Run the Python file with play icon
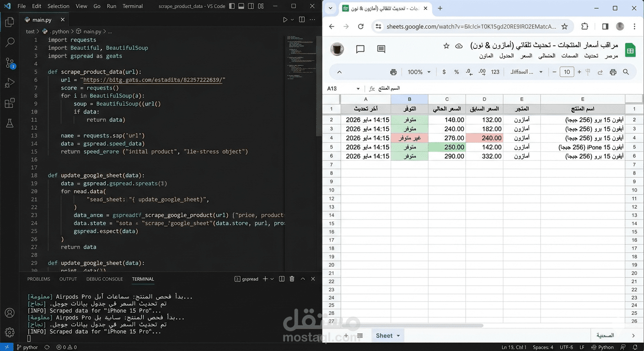This screenshot has height=351, width=644. tap(285, 20)
